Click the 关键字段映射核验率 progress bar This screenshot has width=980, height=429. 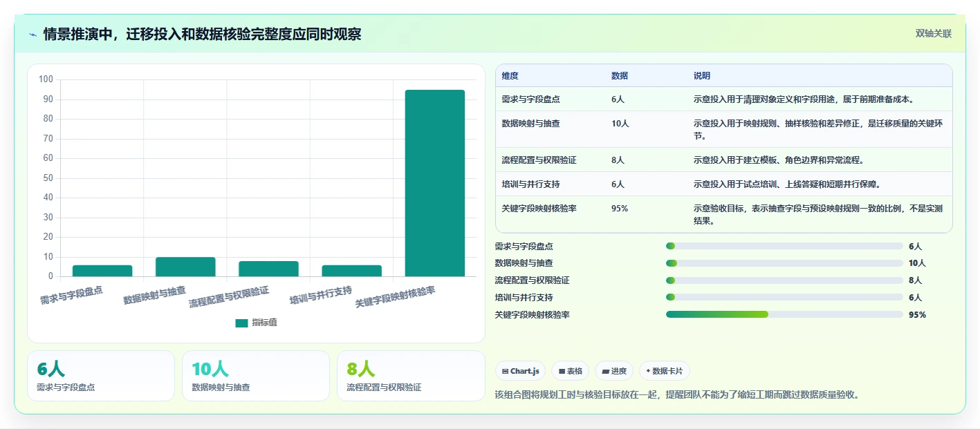tap(784, 314)
